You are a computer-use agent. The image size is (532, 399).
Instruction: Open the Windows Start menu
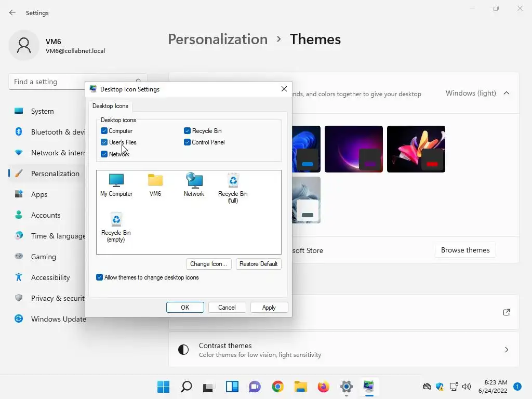pos(164,387)
